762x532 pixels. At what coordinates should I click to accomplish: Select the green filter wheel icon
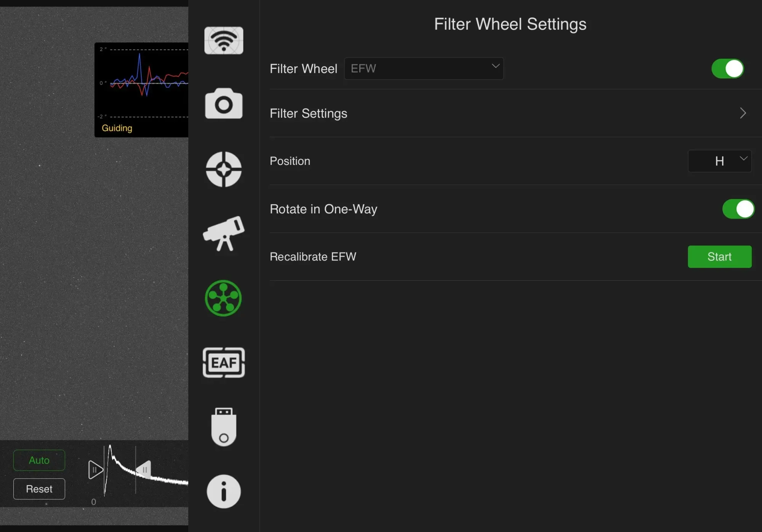tap(224, 298)
